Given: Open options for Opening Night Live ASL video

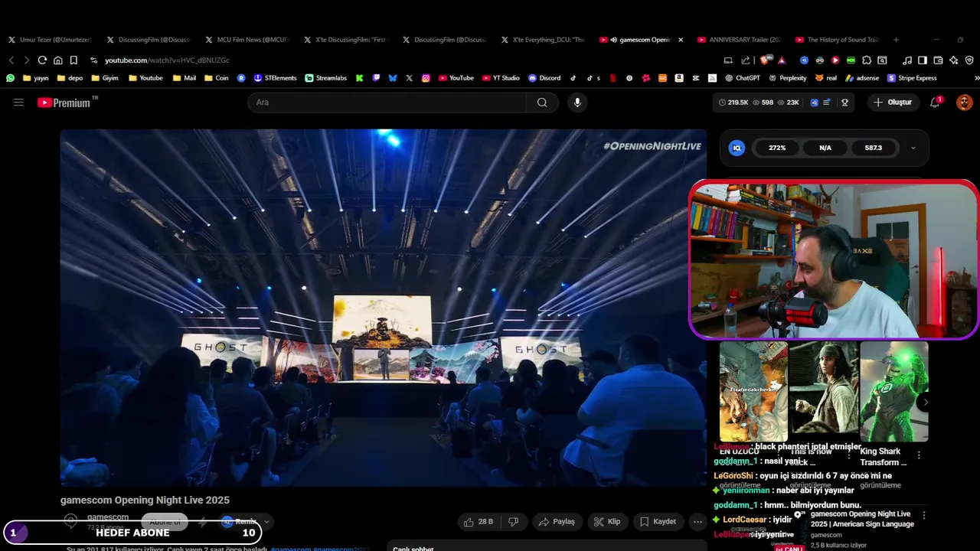Looking at the screenshot, I should 924,516.
